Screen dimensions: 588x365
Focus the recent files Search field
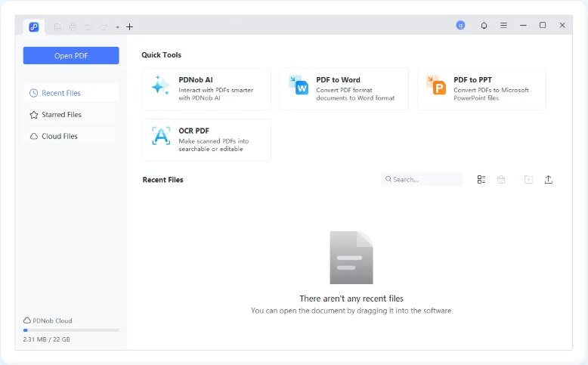click(422, 179)
